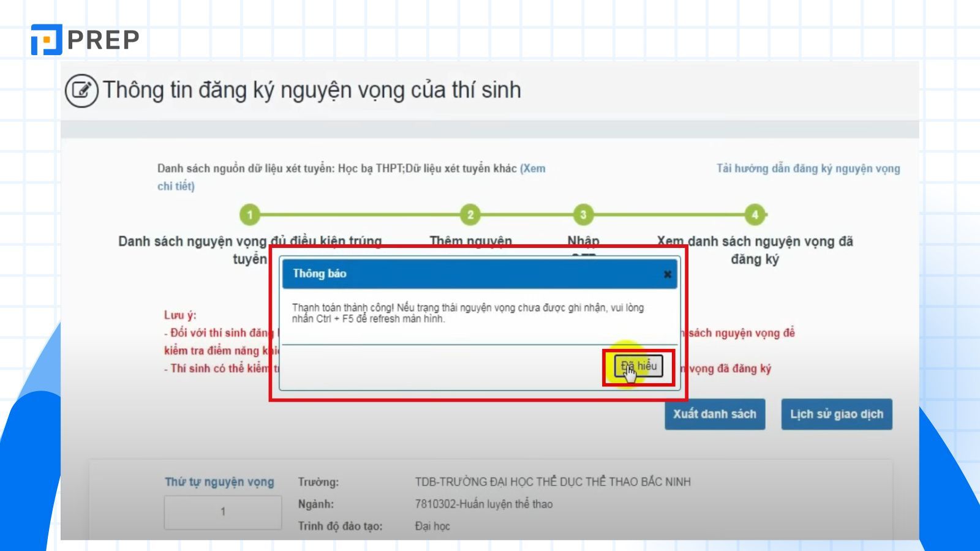
Task: Open Lịch sử giao dịch
Action: pyautogui.click(x=837, y=414)
